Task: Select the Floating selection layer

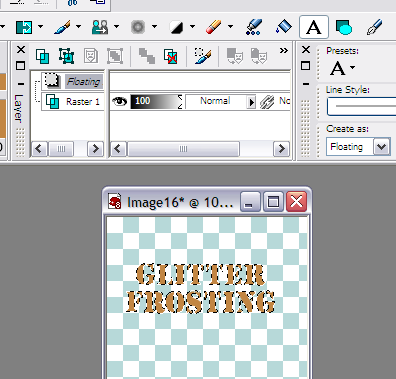Action: 73,81
